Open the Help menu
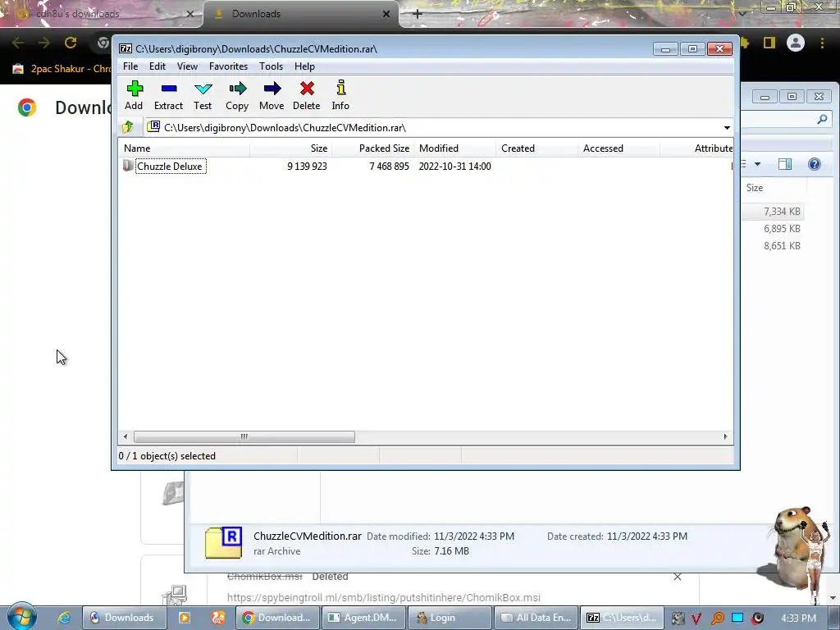 click(x=304, y=66)
